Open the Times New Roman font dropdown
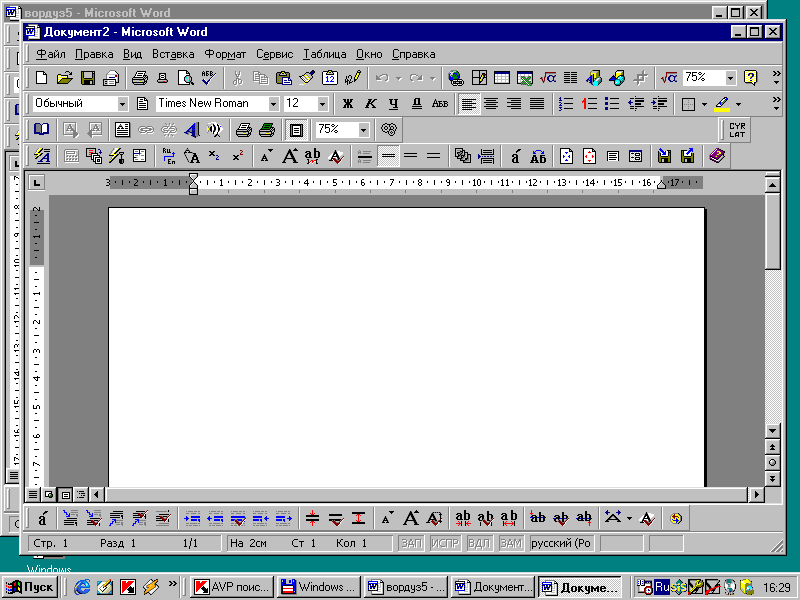Image resolution: width=800 pixels, height=600 pixels. click(x=273, y=104)
